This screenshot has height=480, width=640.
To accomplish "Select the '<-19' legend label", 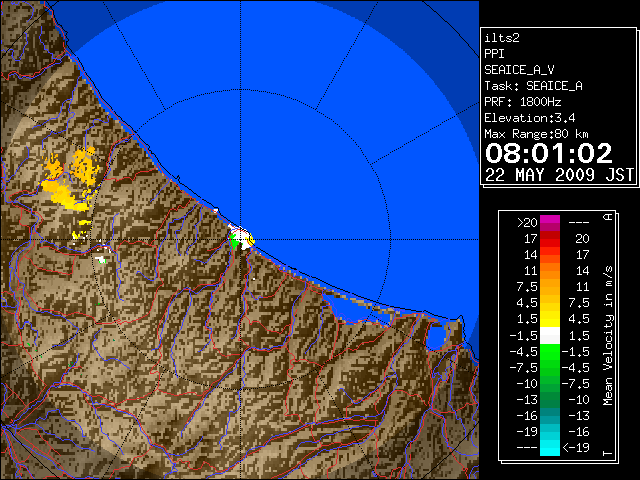I will point(576,447).
